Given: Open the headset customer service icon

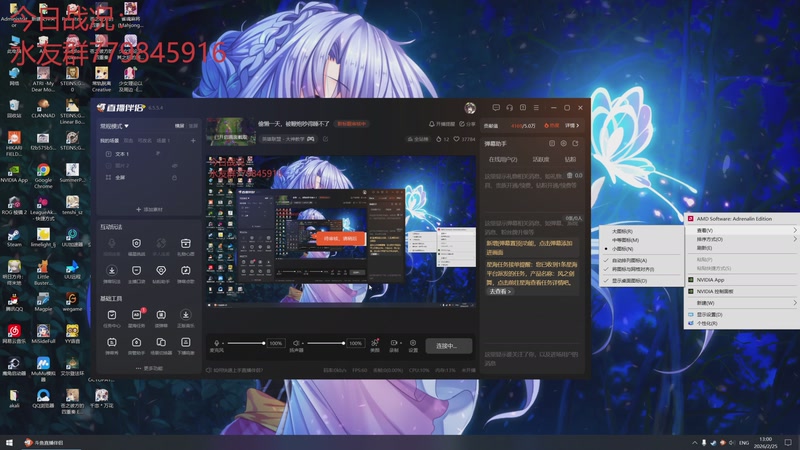Looking at the screenshot, I should pyautogui.click(x=509, y=108).
